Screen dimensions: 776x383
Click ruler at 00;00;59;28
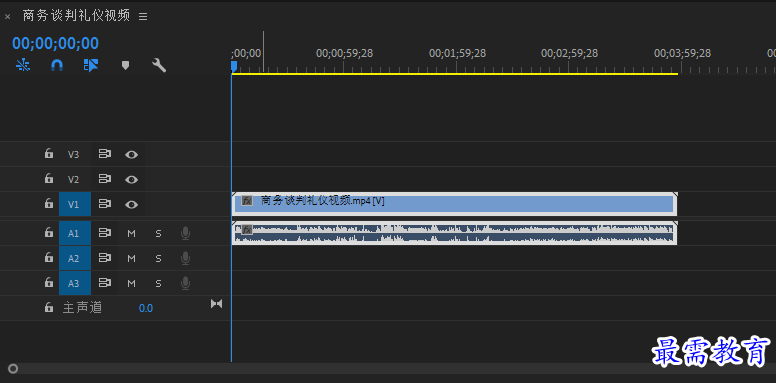(343, 53)
